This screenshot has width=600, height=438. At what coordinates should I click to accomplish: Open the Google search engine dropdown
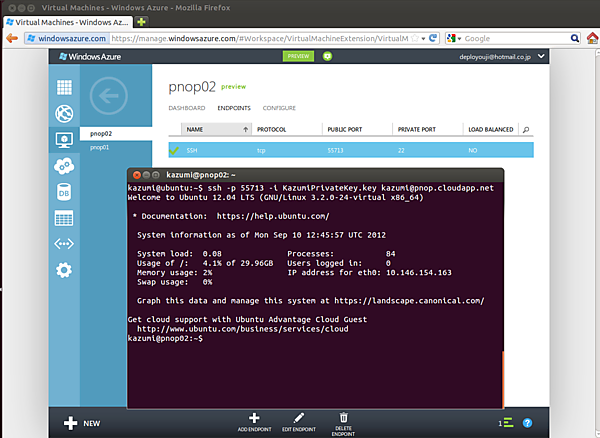pyautogui.click(x=454, y=38)
